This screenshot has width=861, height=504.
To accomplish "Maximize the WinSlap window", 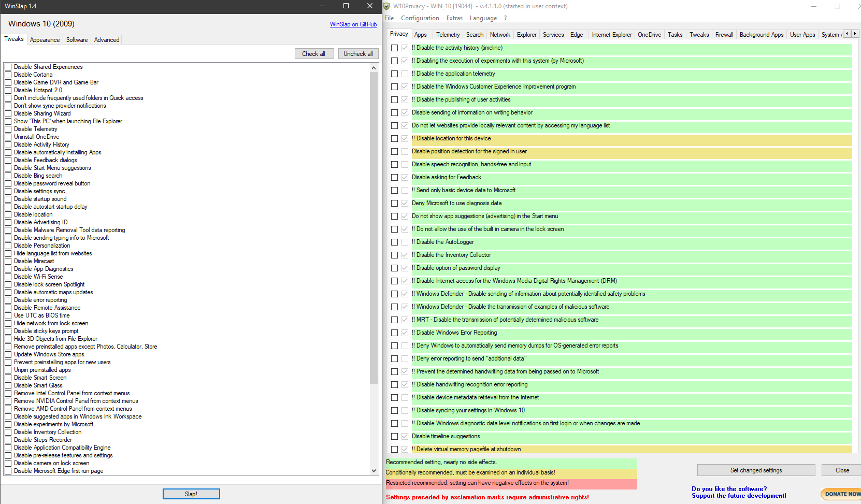I will [346, 6].
